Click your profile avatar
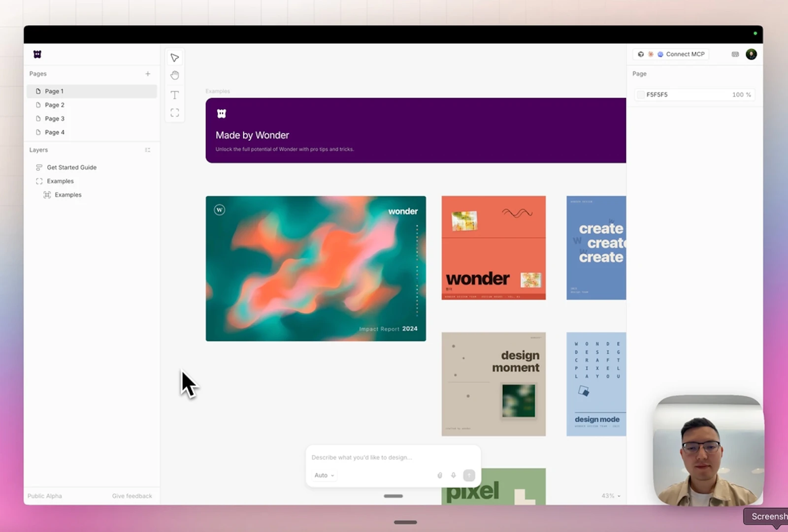This screenshot has width=788, height=532. coord(751,54)
